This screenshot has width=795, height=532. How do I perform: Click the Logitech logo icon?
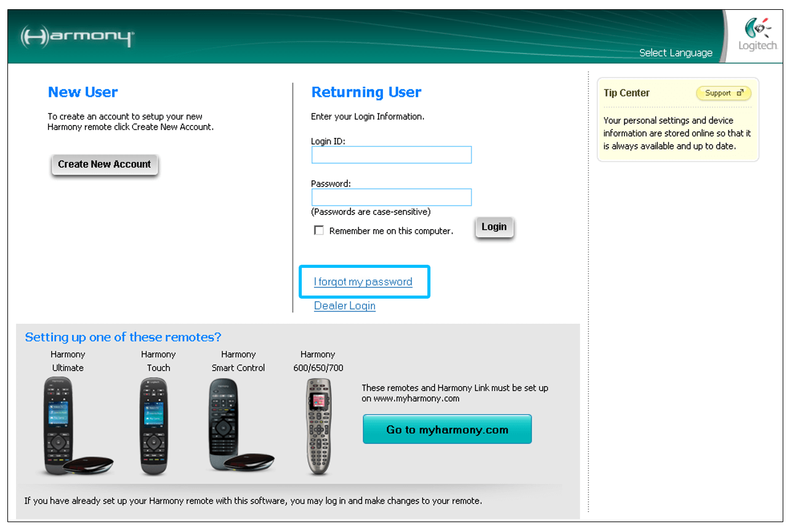(756, 29)
